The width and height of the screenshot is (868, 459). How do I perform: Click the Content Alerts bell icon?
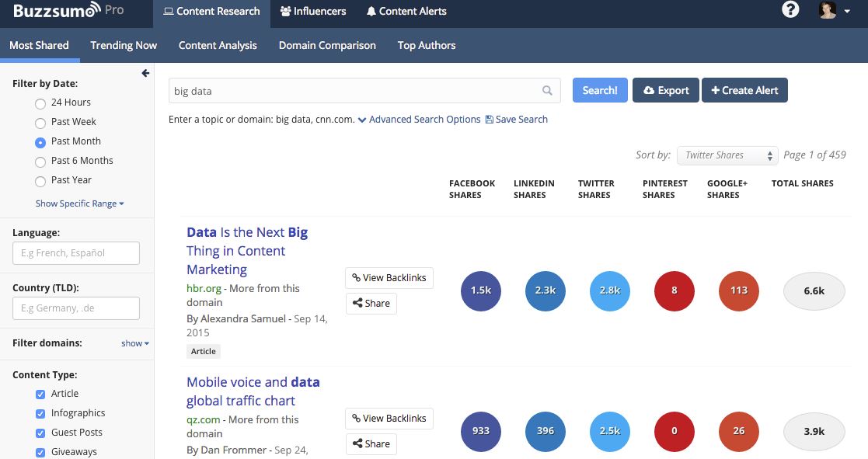coord(371,11)
